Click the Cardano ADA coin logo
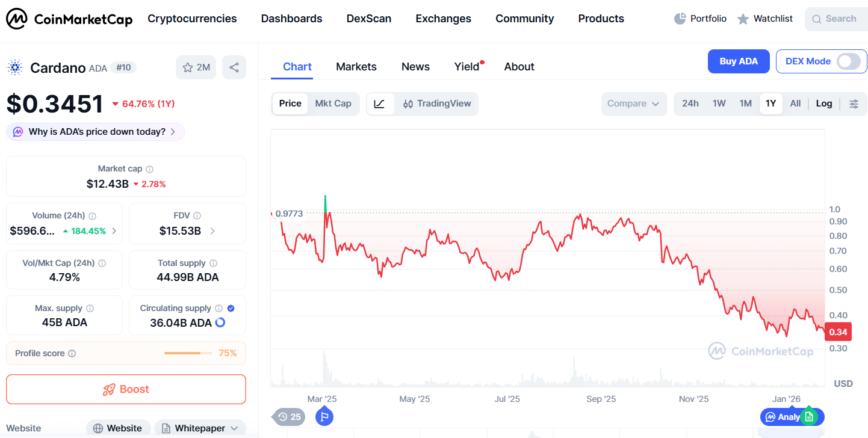This screenshot has height=438, width=868. 15,67
